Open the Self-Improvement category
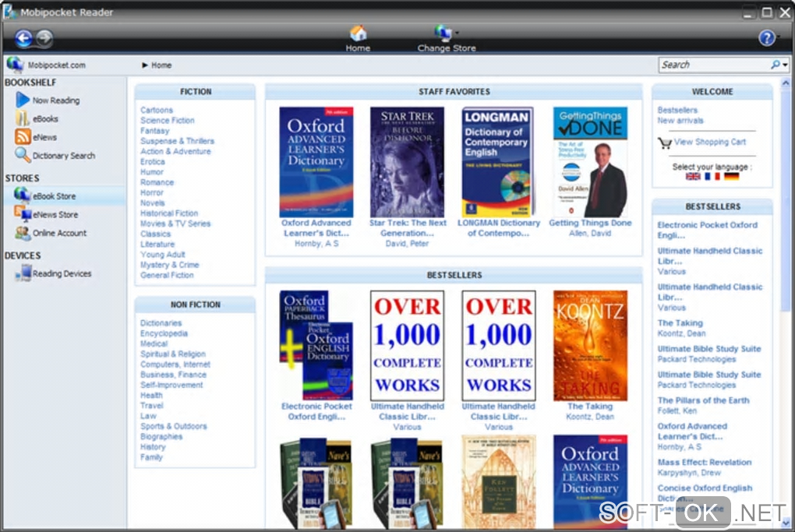 coord(171,385)
